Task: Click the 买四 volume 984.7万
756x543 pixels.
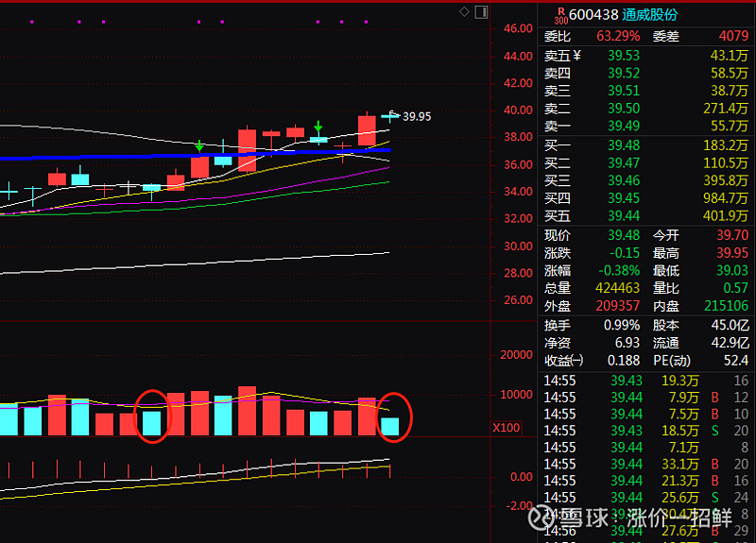Action: tap(725, 198)
